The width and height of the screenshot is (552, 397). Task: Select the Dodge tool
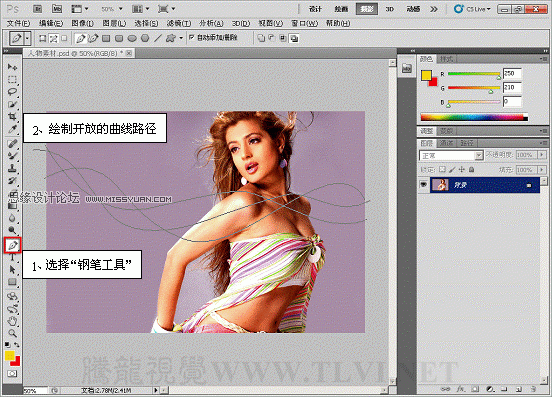12,231
